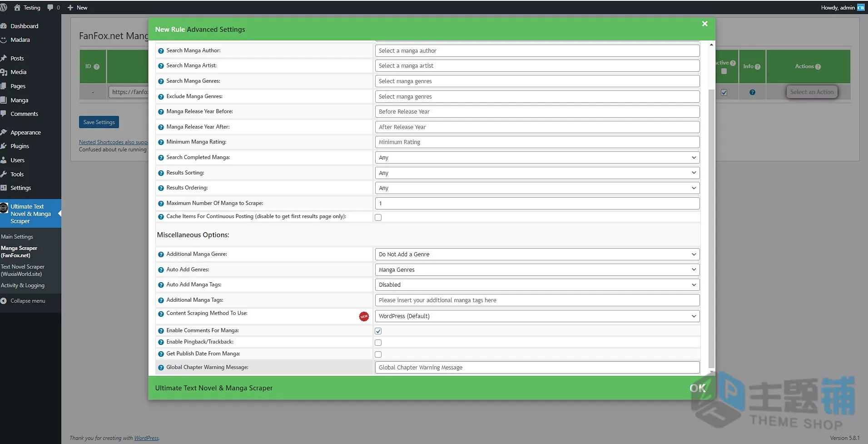Click help icon for Manga Release Year After
868x444 pixels.
click(161, 127)
